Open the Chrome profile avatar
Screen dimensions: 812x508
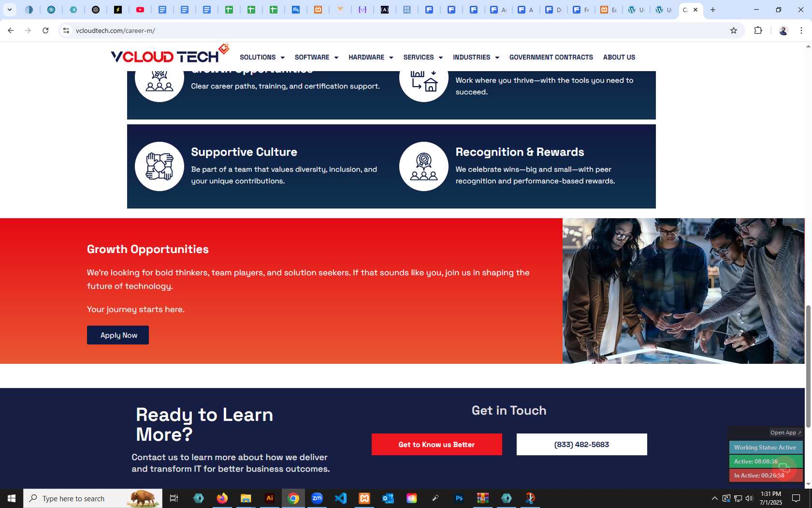[783, 30]
